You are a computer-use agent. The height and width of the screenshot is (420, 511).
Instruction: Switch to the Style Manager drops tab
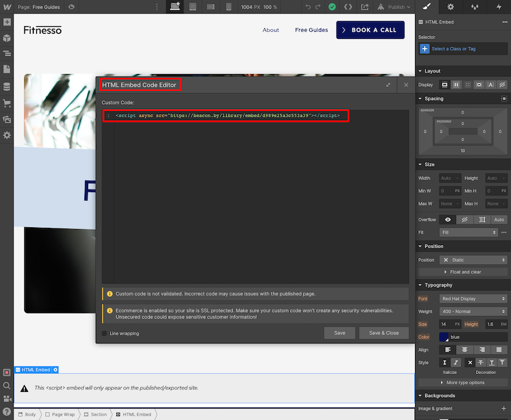(x=475, y=7)
